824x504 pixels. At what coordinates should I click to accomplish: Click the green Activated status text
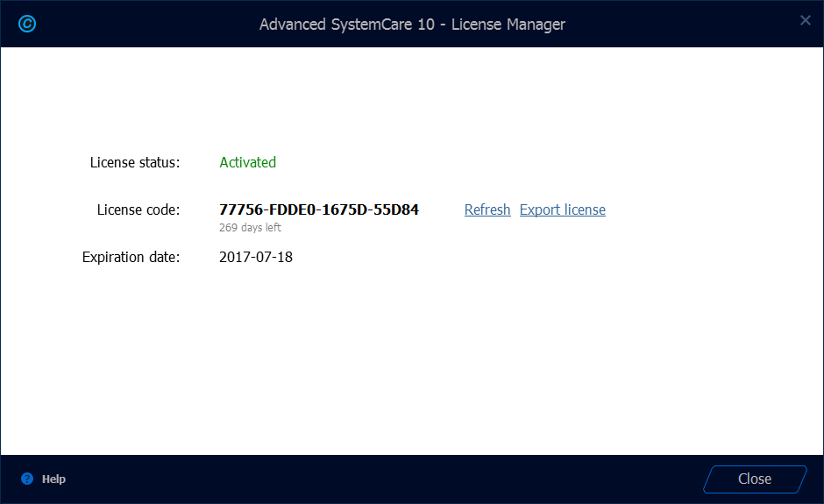coord(247,162)
